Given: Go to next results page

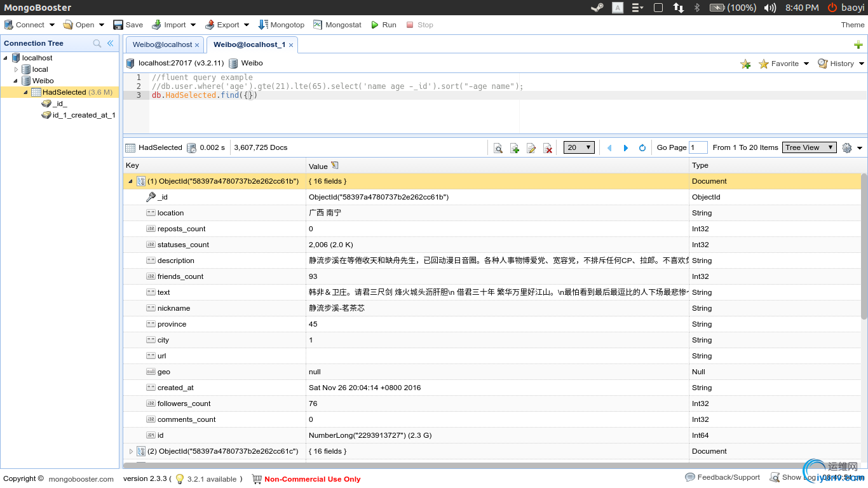Looking at the screenshot, I should 626,147.
